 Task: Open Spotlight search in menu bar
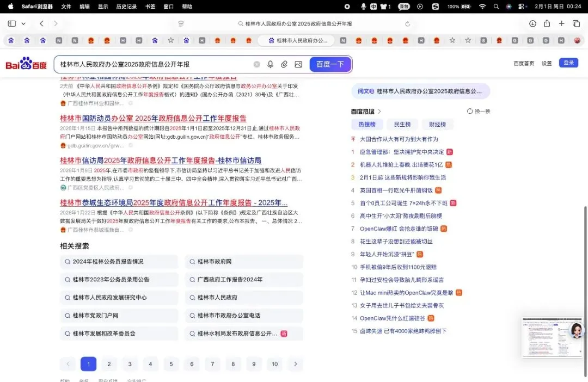pyautogui.click(x=496, y=7)
